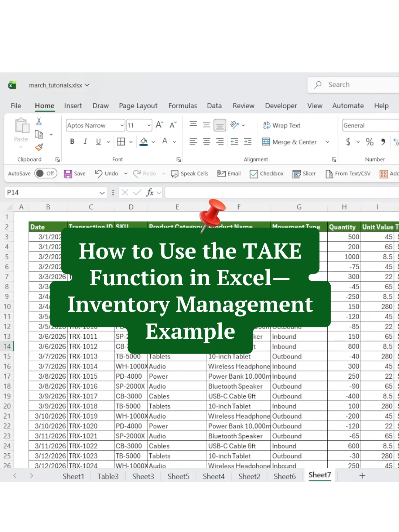Viewport: 399px width, 532px height.
Task: Apply top align to cells
Action: (x=193, y=125)
